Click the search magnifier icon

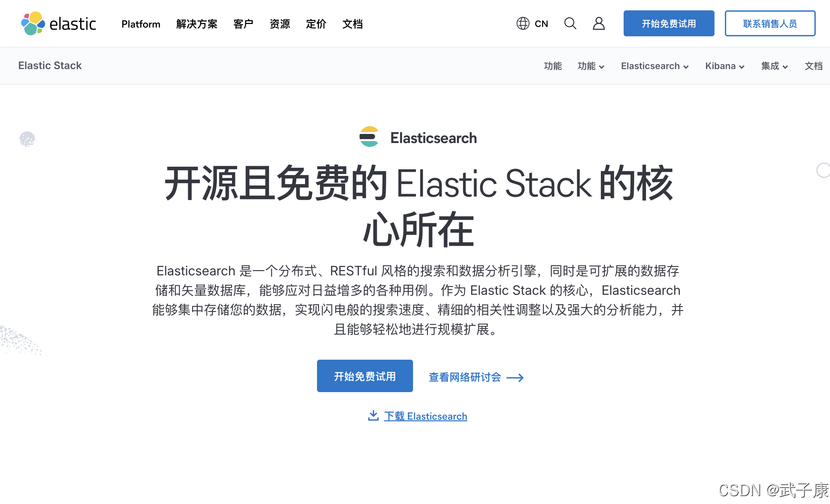click(569, 24)
